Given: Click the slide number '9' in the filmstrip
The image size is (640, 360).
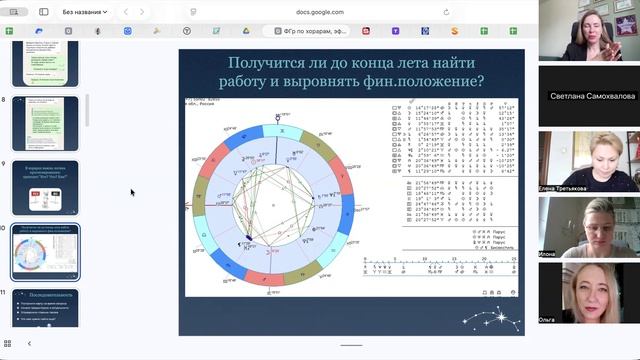Looking at the screenshot, I should [3, 164].
